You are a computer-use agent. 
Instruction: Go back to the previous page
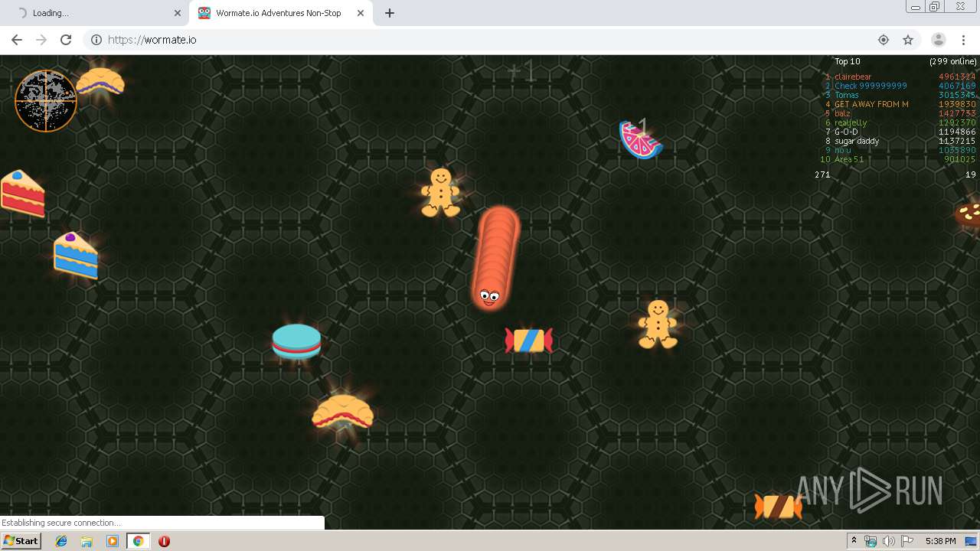click(17, 40)
